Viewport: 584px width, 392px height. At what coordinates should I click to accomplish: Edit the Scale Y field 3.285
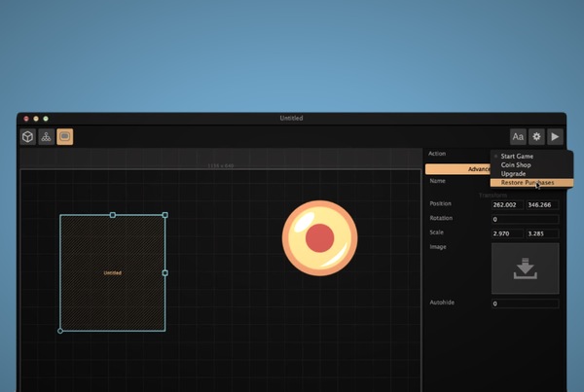coord(541,233)
